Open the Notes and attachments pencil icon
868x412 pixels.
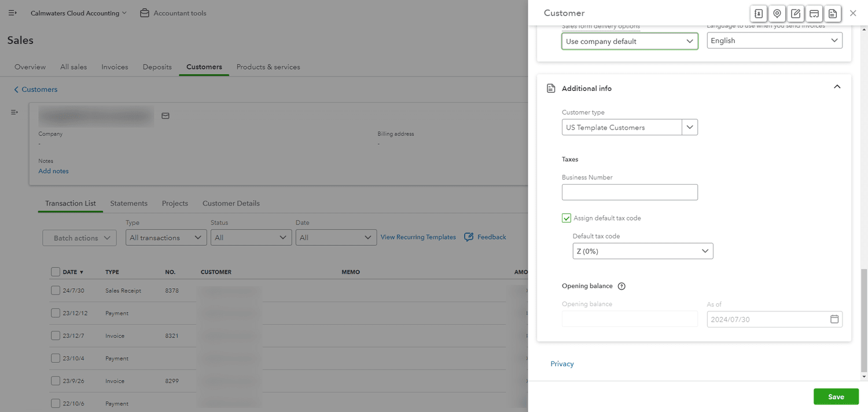click(x=795, y=13)
